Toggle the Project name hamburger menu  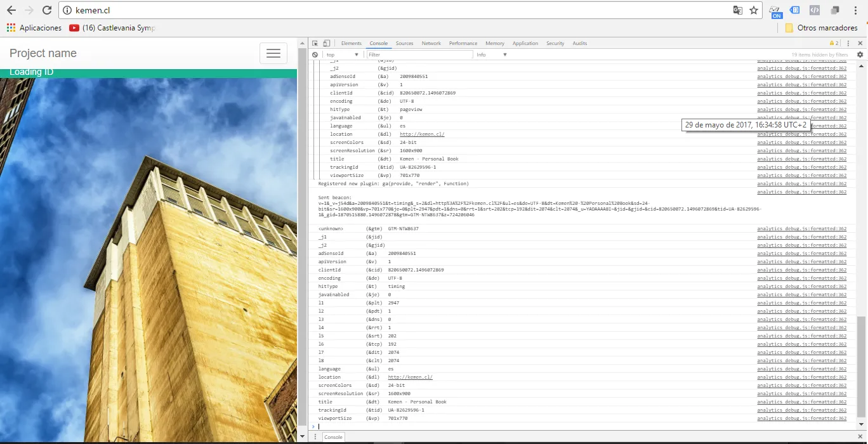coord(273,53)
